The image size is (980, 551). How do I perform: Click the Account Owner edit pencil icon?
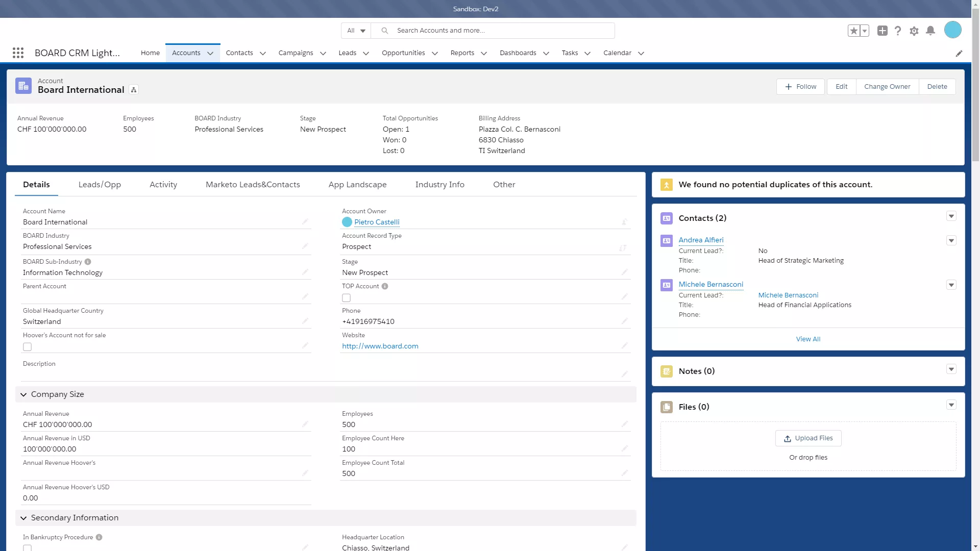[624, 221]
